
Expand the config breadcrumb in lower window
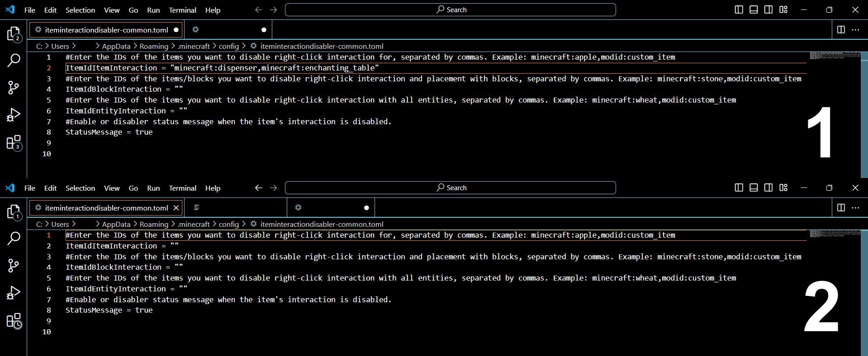tap(229, 224)
